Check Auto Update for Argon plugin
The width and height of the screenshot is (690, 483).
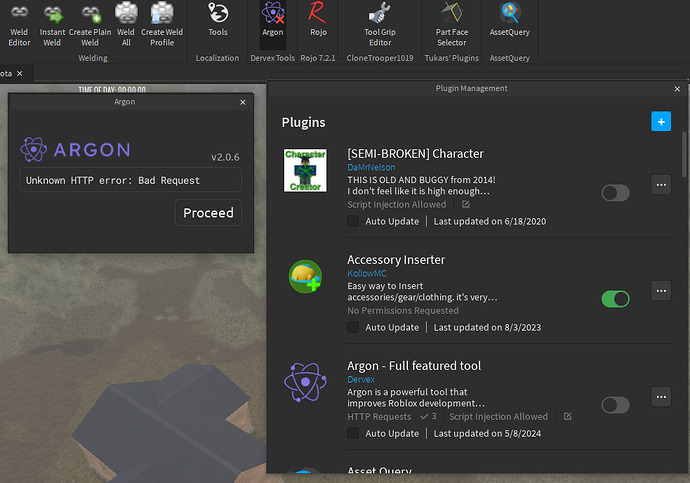(353, 433)
